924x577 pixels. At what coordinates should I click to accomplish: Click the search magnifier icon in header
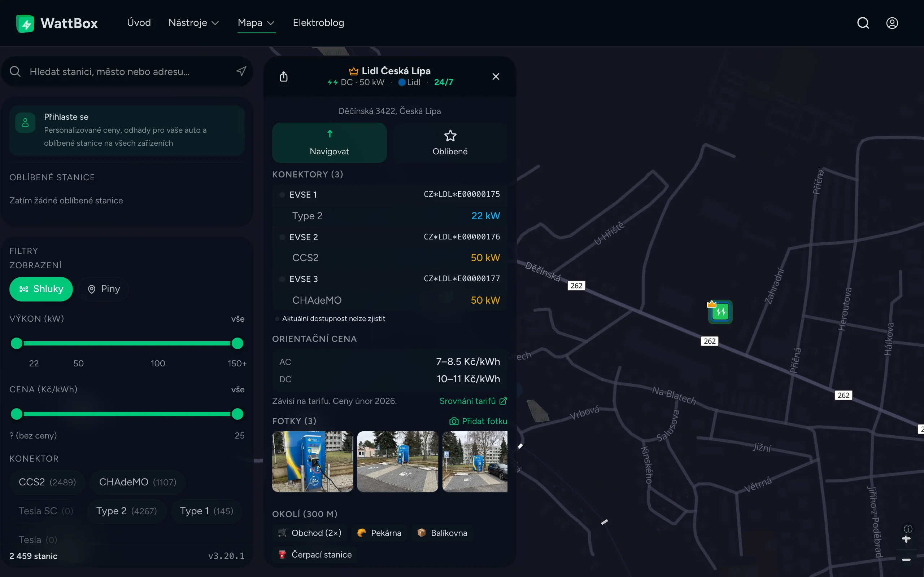[863, 23]
